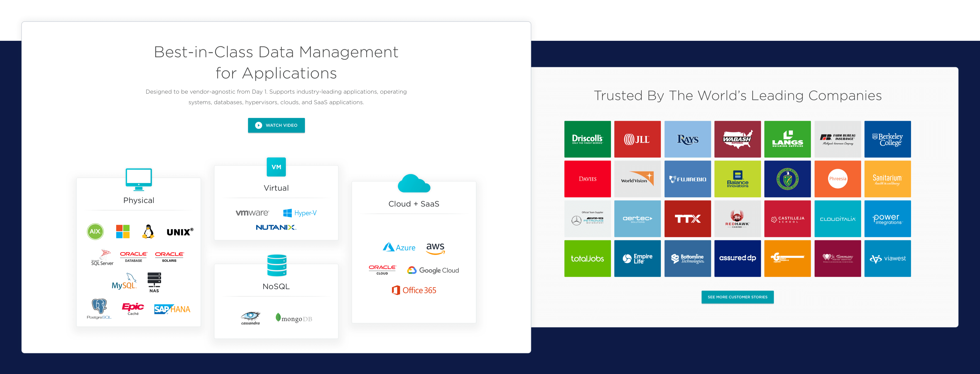Click the MongoDB leaf logo
The image size is (980, 374).
pos(294,318)
